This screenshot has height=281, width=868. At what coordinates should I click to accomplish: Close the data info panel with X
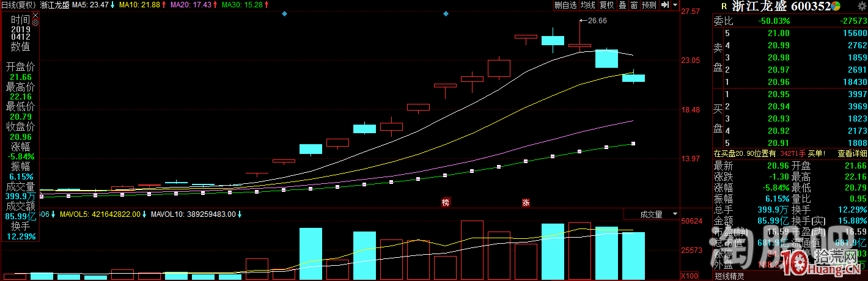pyautogui.click(x=35, y=14)
